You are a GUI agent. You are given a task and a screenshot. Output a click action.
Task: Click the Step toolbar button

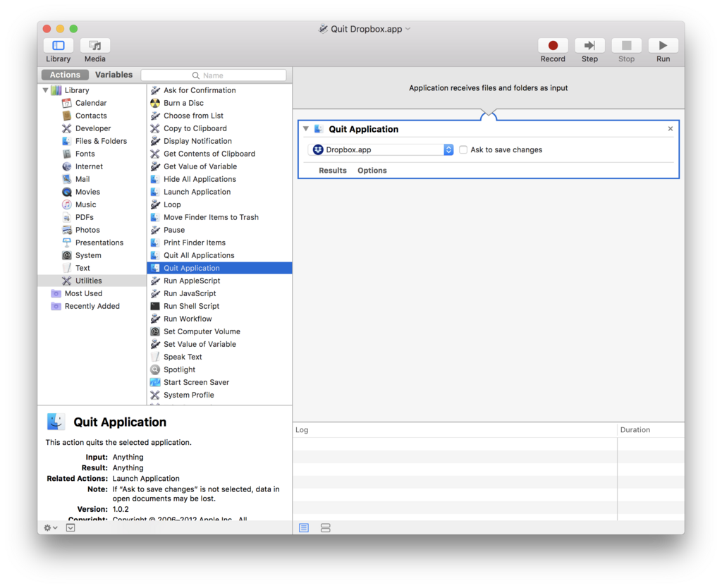click(x=589, y=46)
